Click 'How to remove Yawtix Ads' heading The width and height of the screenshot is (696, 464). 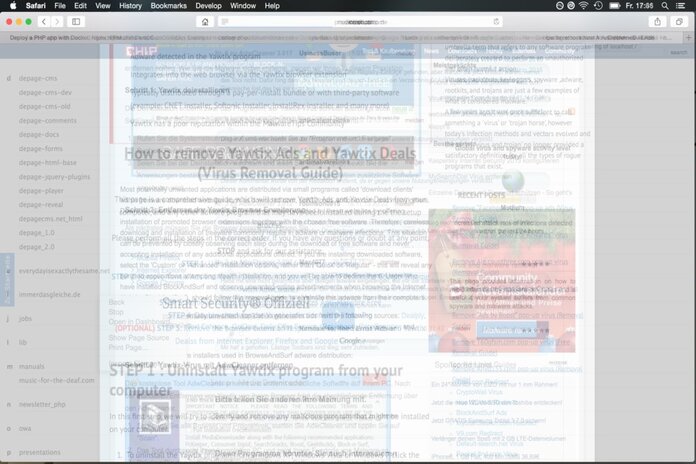point(270,163)
